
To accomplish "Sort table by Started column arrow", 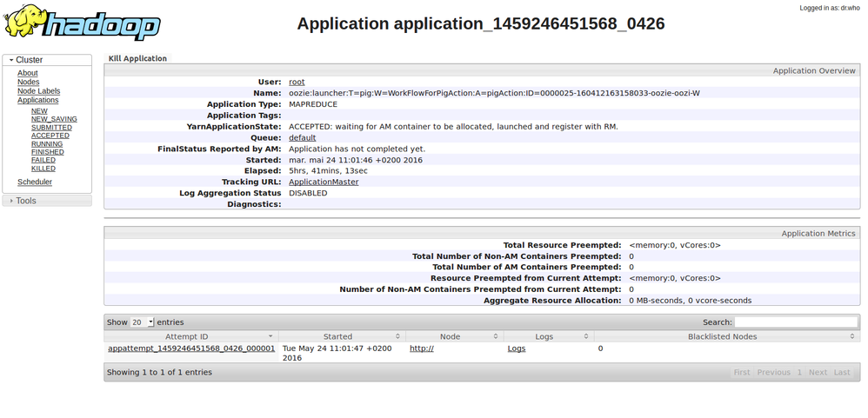I will click(x=398, y=336).
